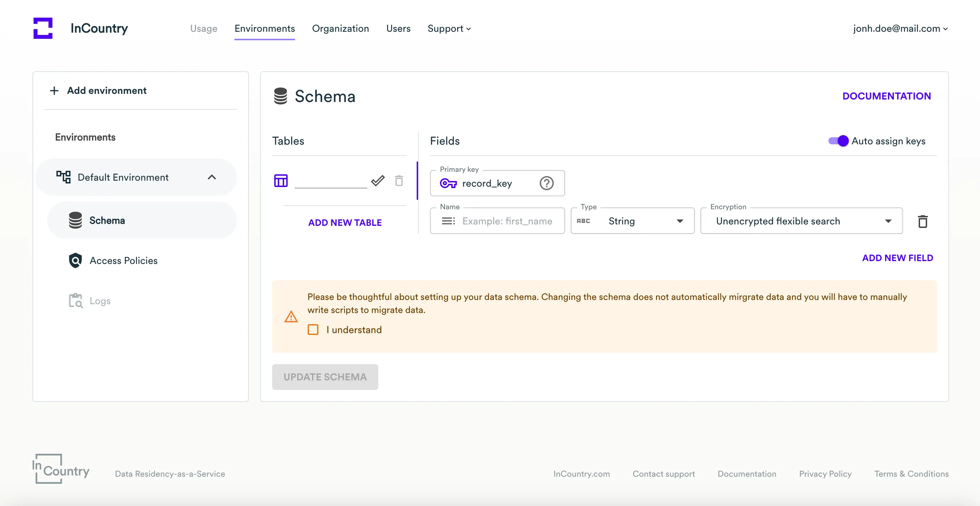Viewport: 980px width, 506px height.
Task: Open the Encryption dropdown
Action: (801, 221)
